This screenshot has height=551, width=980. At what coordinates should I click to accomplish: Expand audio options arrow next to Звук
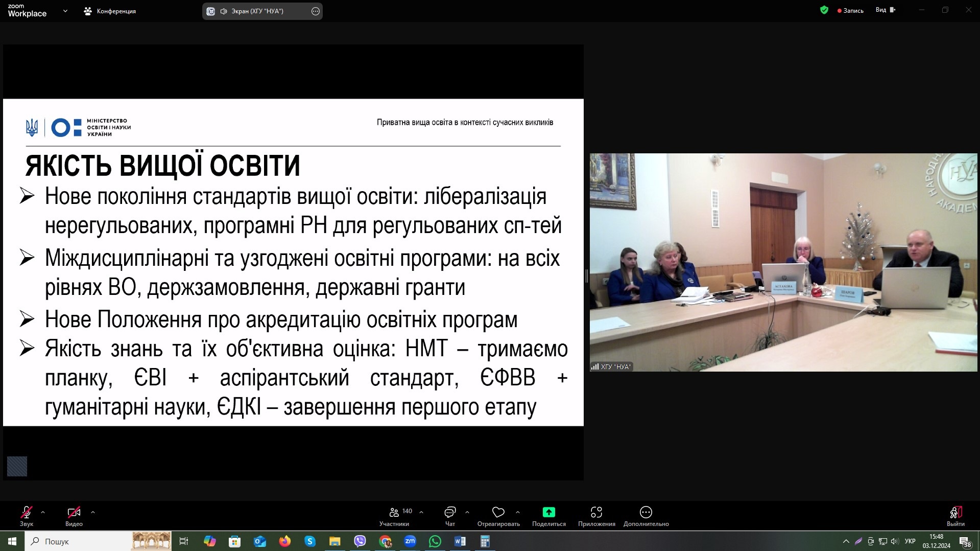pyautogui.click(x=43, y=512)
